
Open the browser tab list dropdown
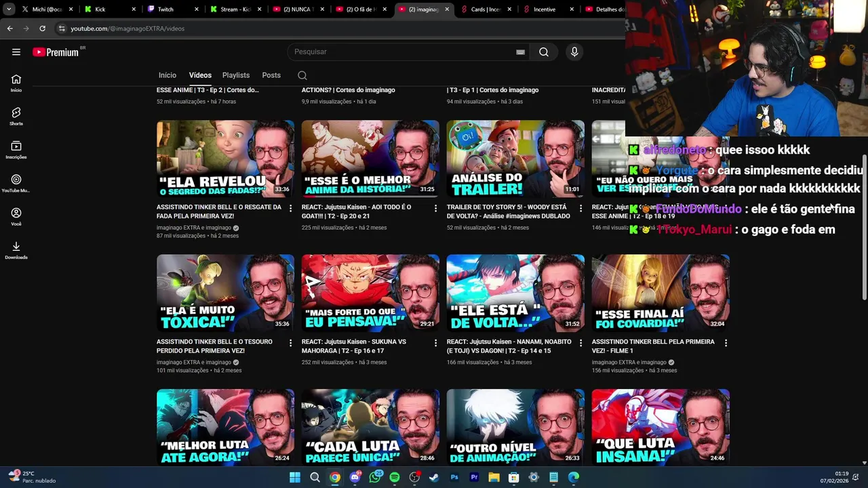click(x=9, y=9)
